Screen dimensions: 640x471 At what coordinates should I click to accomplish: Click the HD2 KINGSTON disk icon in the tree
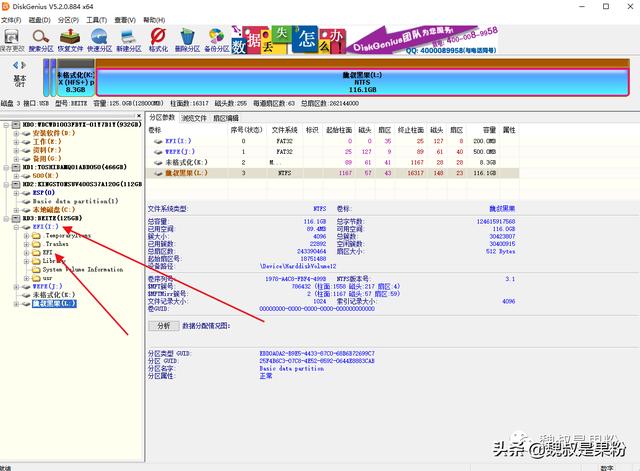pos(16,184)
